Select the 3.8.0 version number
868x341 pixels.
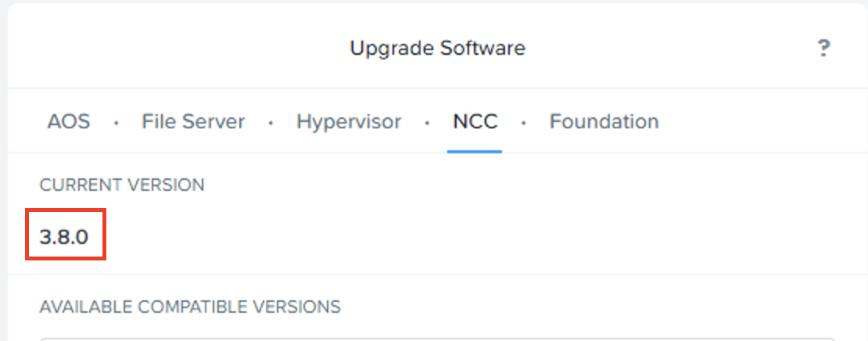click(x=64, y=236)
